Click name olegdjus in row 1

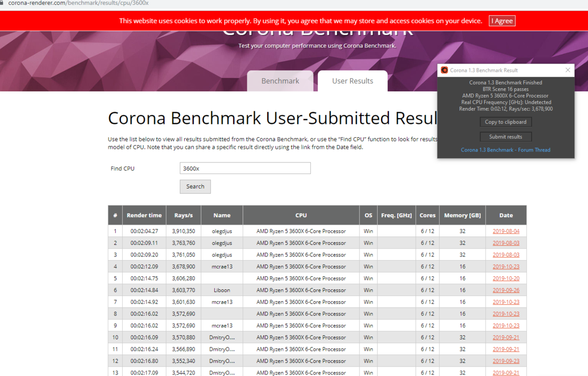coord(222,231)
